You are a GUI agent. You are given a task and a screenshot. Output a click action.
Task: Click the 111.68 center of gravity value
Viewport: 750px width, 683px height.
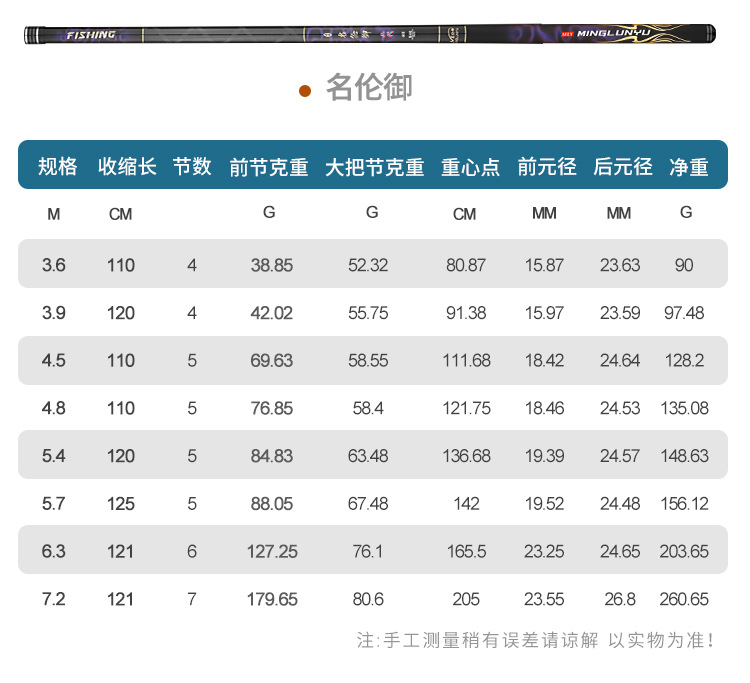466,360
